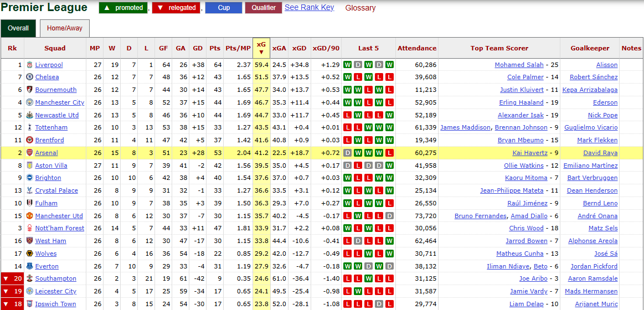Click the relegated rank 18 cell
Screen dimensions: 644x310
tap(12, 304)
